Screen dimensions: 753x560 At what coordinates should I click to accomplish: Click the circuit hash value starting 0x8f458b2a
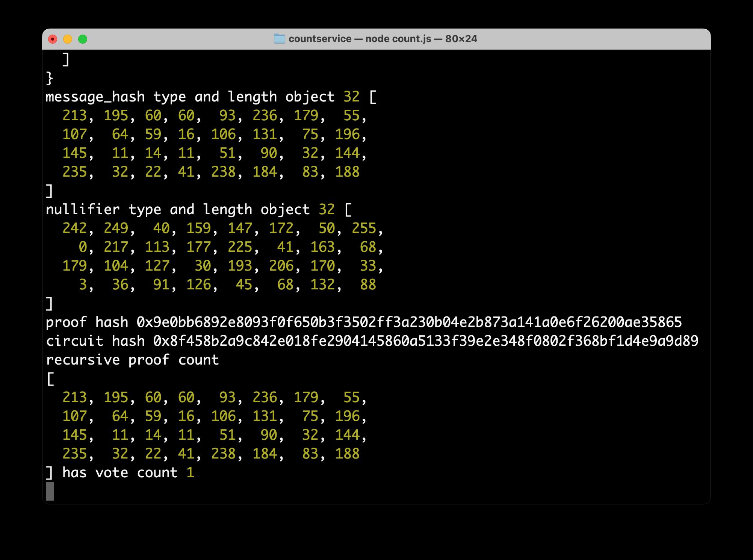point(426,341)
